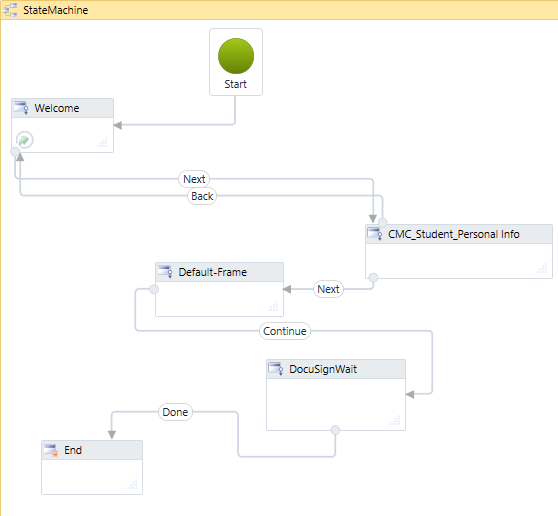The height and width of the screenshot is (516, 558).
Task: Click the CMC_Student_Personal Info state icon
Action: [375, 234]
